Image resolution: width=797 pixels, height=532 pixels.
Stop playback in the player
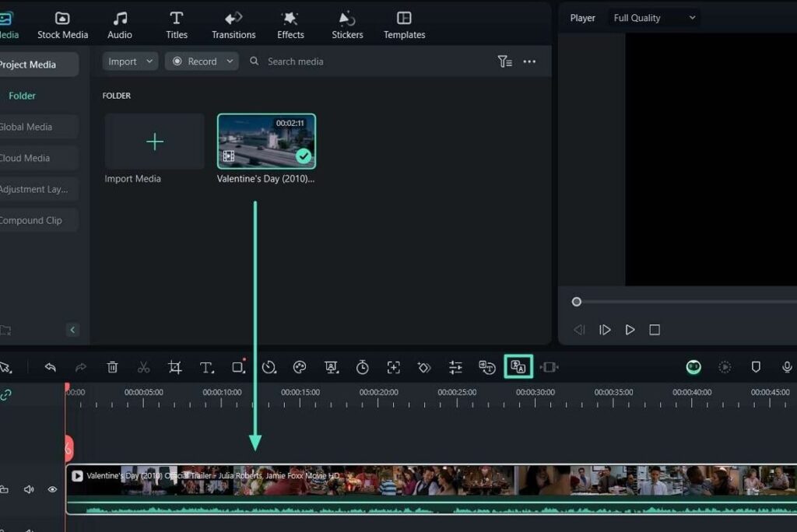coord(655,330)
